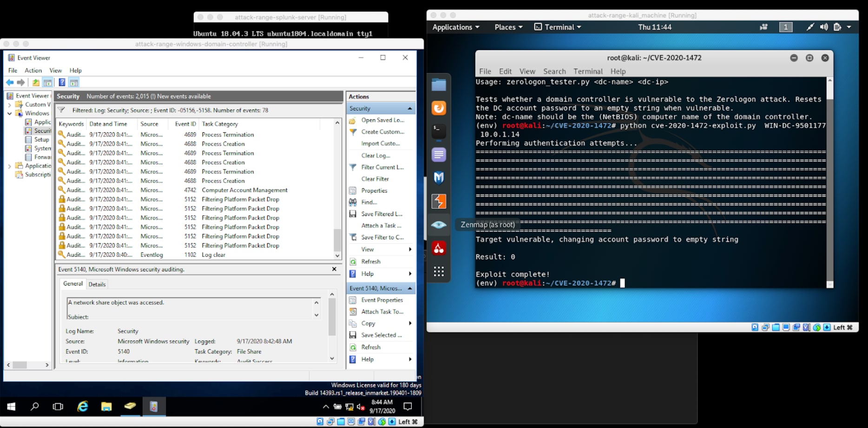The height and width of the screenshot is (428, 868).
Task: Open the File menu in Event Viewer
Action: click(13, 71)
